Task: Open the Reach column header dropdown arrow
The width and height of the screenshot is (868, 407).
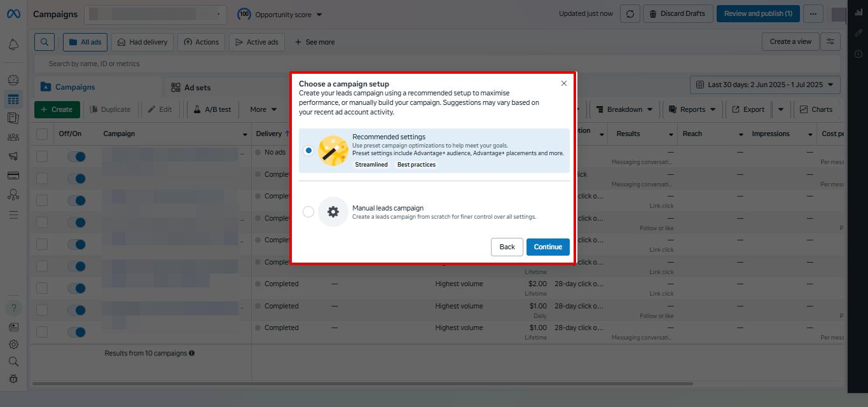Action: pyautogui.click(x=741, y=135)
